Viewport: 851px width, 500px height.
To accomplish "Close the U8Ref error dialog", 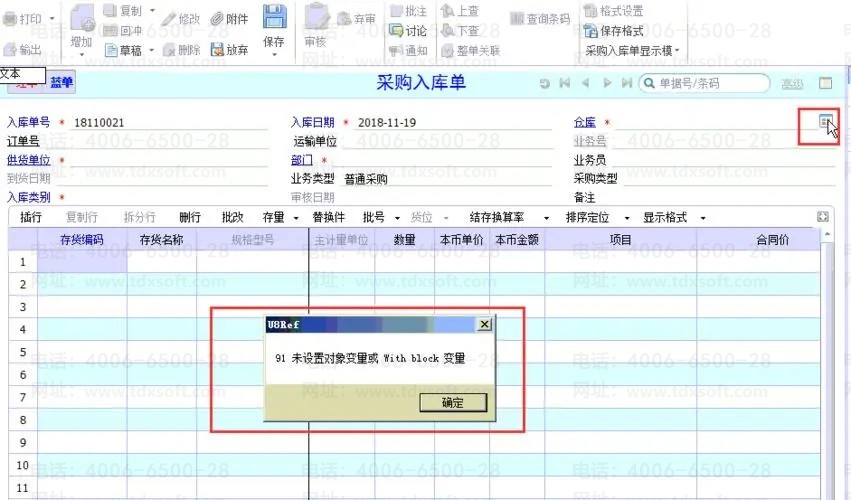I will click(485, 325).
